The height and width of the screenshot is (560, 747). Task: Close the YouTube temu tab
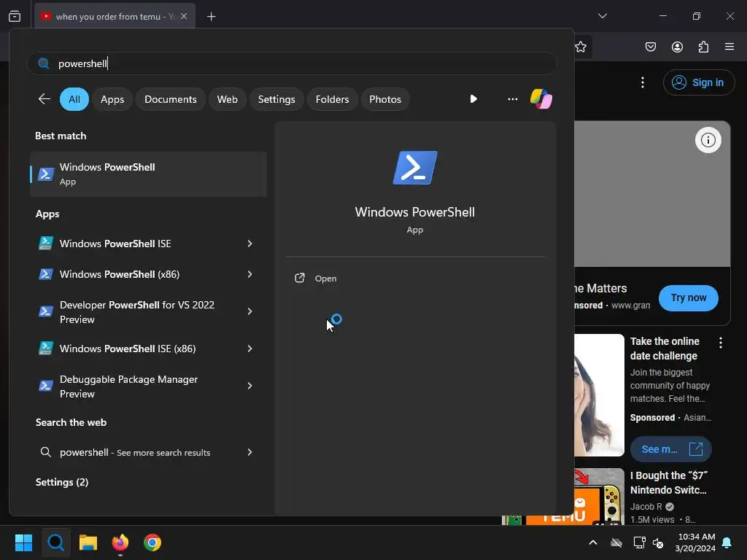[184, 16]
